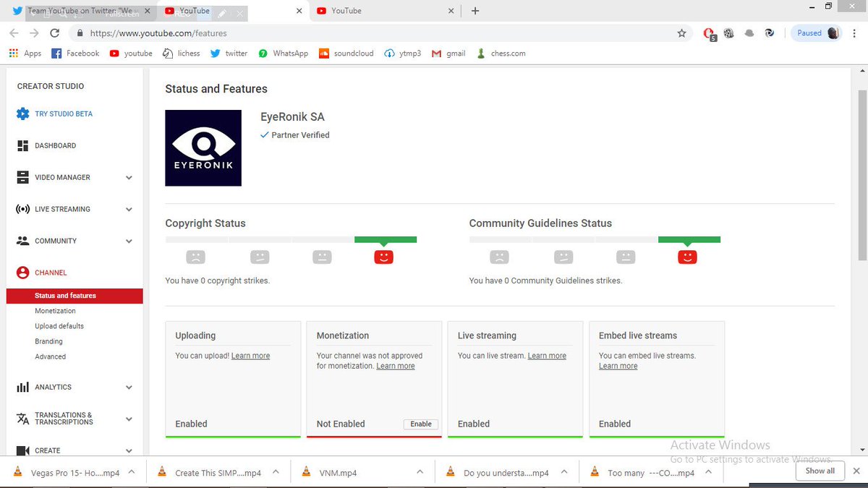Viewport: 868px width, 488px height.
Task: Switch to the Team YouTube on Twitter tab
Action: pyautogui.click(x=80, y=11)
